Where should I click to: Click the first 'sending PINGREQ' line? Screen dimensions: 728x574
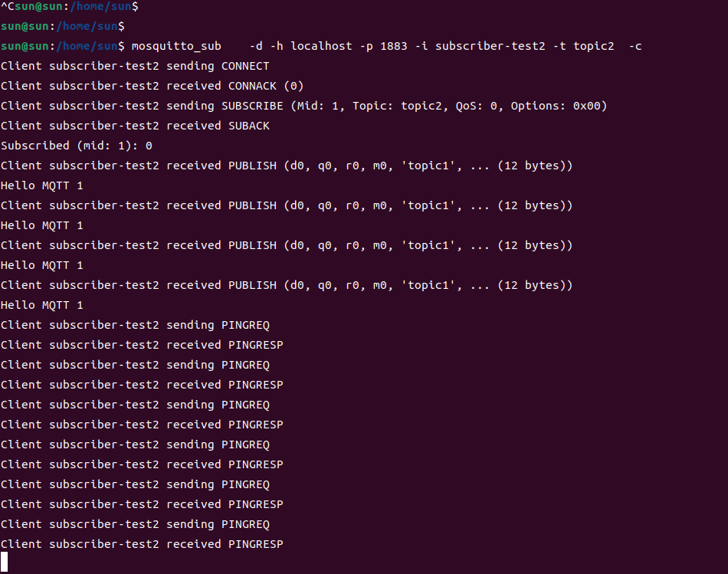[x=135, y=325]
